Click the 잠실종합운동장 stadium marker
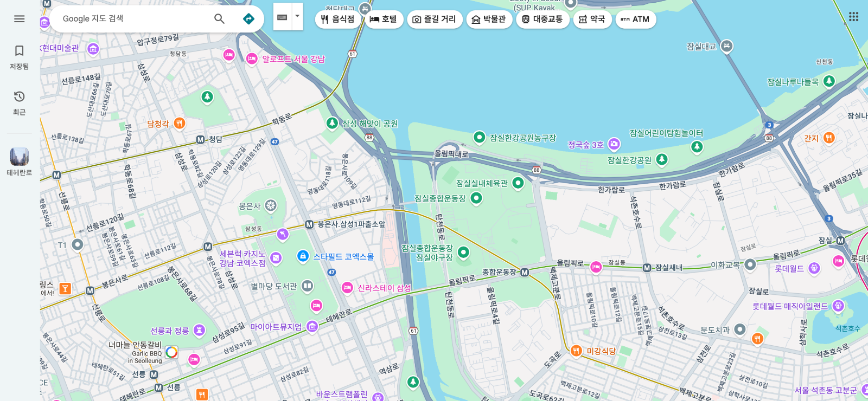Image resolution: width=868 pixels, height=401 pixels. pos(476,198)
